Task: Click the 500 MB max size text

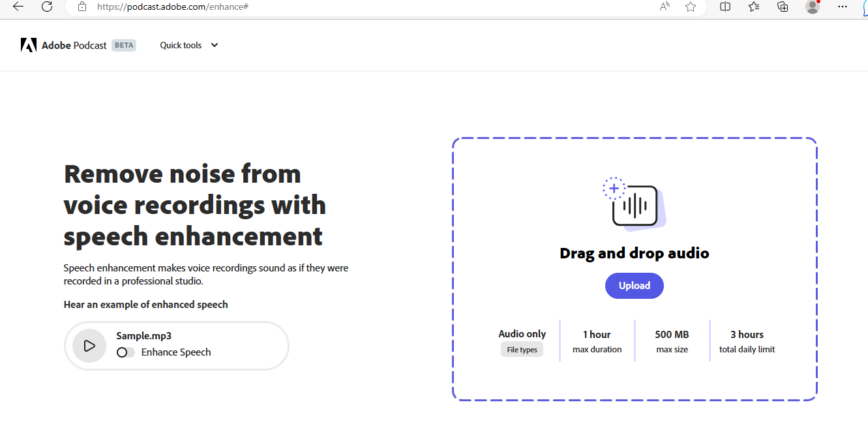Action: pyautogui.click(x=672, y=341)
